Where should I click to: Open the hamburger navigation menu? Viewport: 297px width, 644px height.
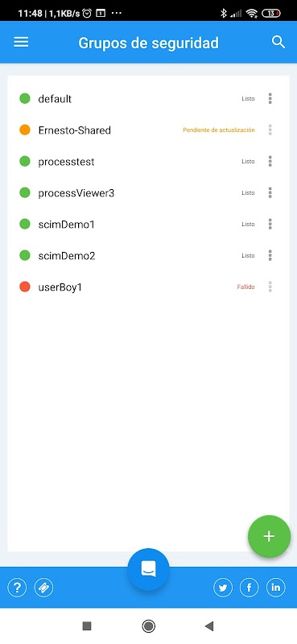tap(21, 43)
